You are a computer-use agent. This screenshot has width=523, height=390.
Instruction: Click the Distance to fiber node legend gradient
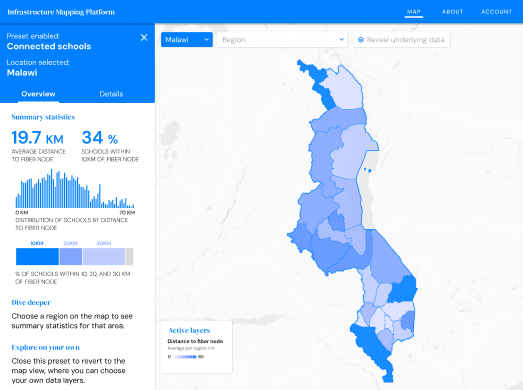185,357
